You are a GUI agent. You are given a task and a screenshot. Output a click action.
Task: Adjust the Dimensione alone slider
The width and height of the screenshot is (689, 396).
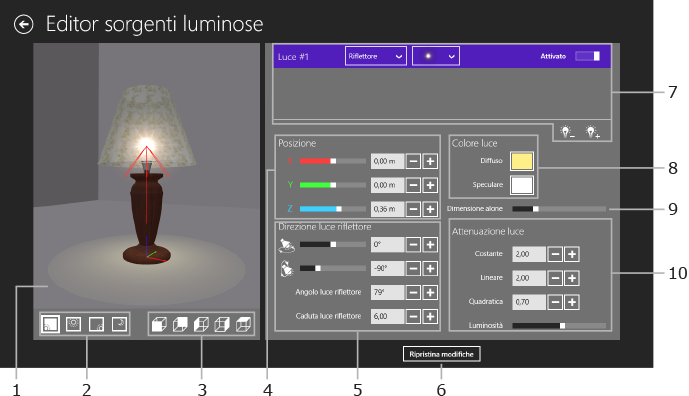click(x=559, y=209)
